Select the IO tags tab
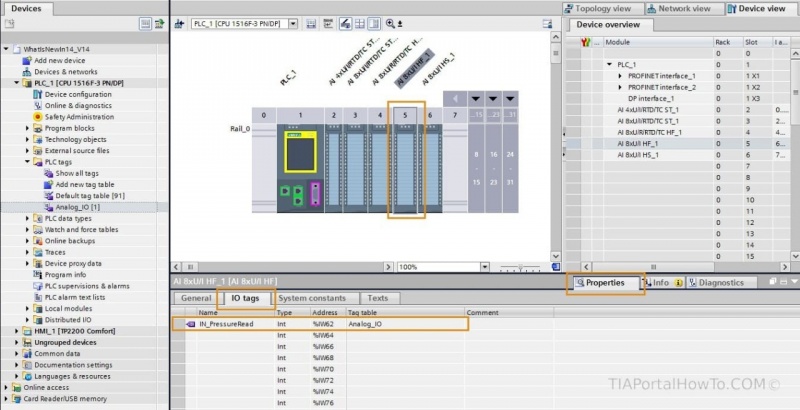The height and width of the screenshot is (410, 800). [x=245, y=298]
